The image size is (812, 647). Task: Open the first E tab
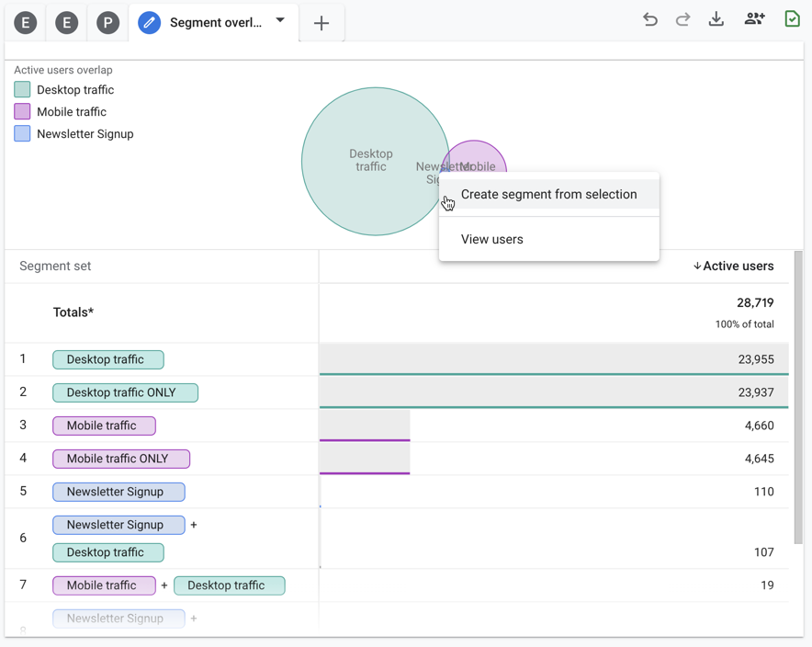26,23
